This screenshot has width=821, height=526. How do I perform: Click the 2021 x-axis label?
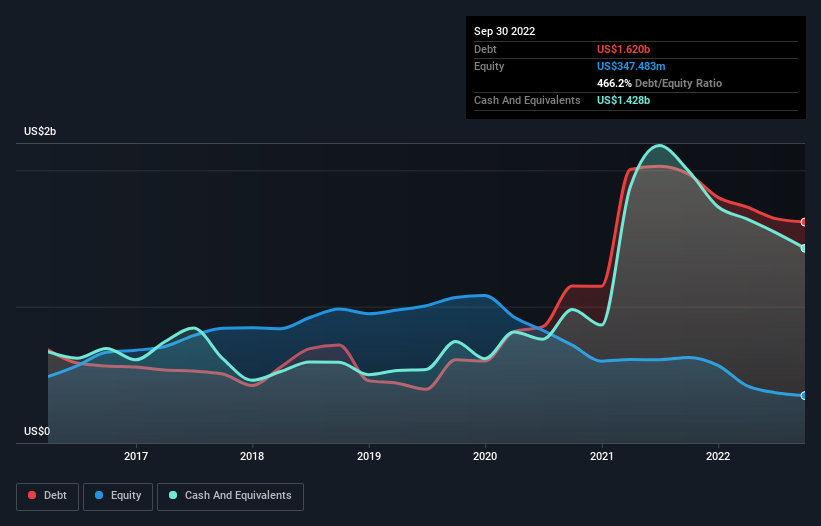click(x=602, y=456)
